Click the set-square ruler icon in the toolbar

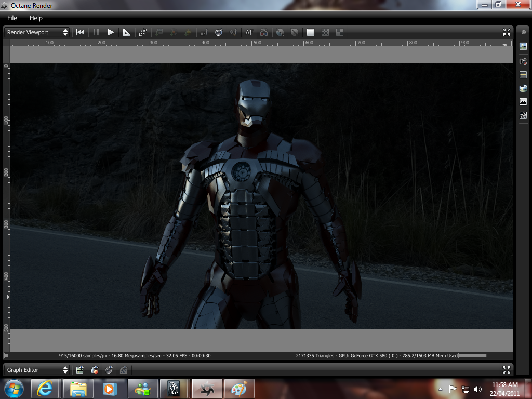click(127, 32)
